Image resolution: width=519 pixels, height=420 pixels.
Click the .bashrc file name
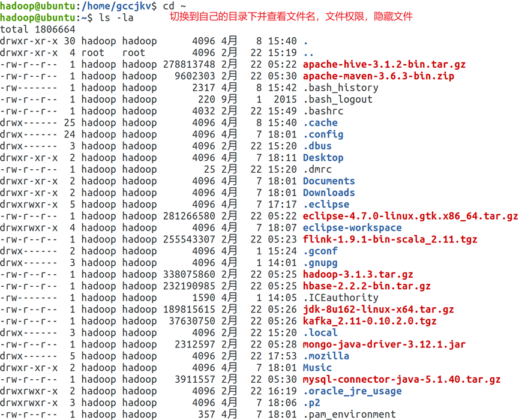[323, 111]
